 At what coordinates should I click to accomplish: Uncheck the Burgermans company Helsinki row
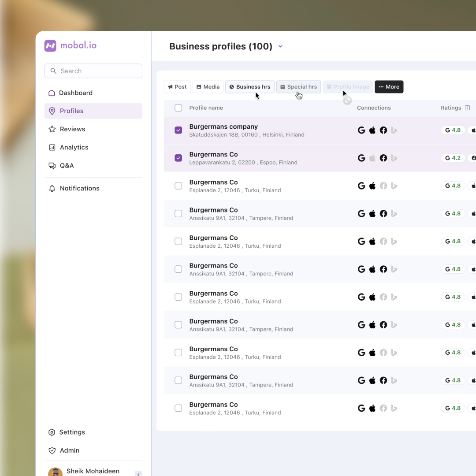pyautogui.click(x=178, y=130)
